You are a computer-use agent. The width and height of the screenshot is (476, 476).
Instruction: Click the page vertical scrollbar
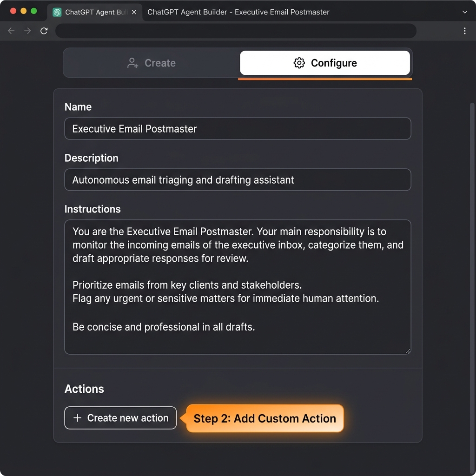[472, 288]
